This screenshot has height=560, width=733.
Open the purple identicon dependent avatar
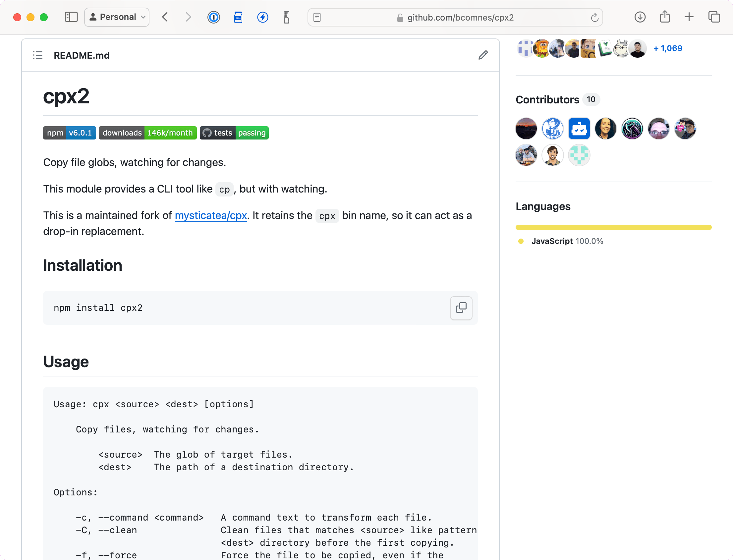[x=526, y=48]
